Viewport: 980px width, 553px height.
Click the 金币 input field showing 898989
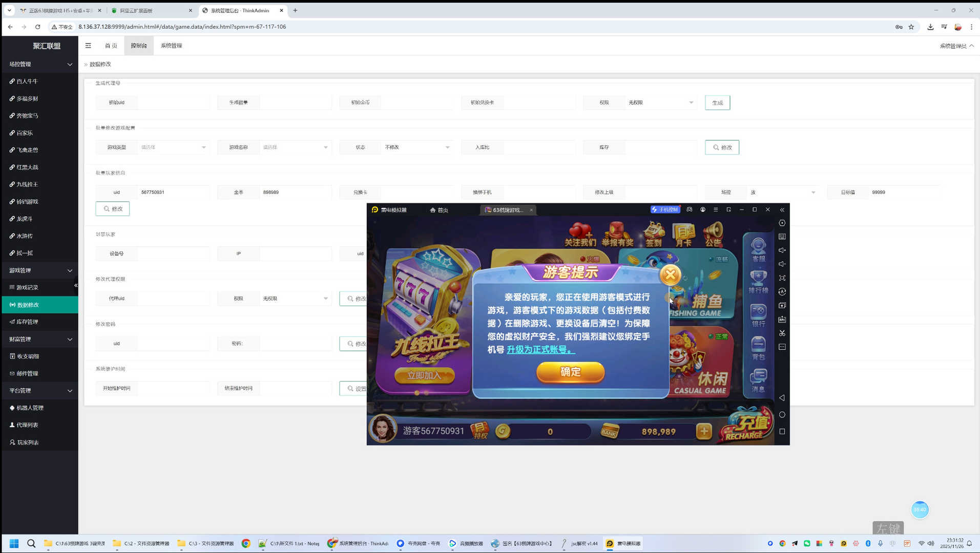pos(295,193)
